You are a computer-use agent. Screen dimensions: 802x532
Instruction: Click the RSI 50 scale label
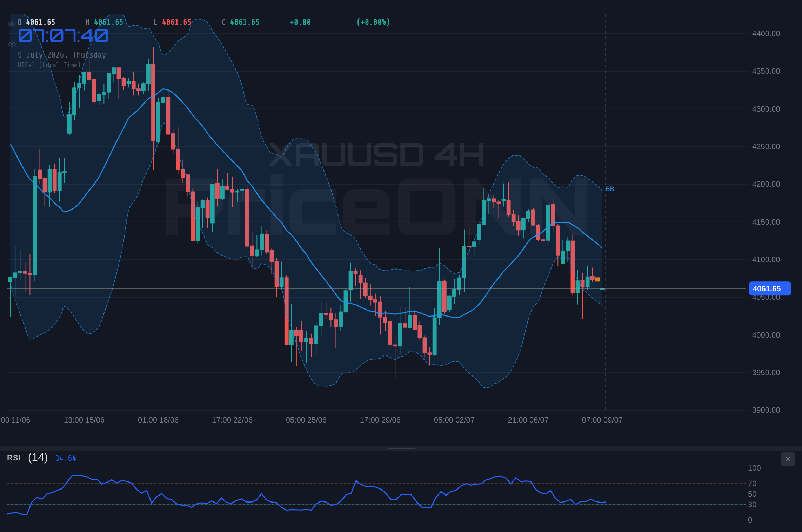pyautogui.click(x=752, y=494)
